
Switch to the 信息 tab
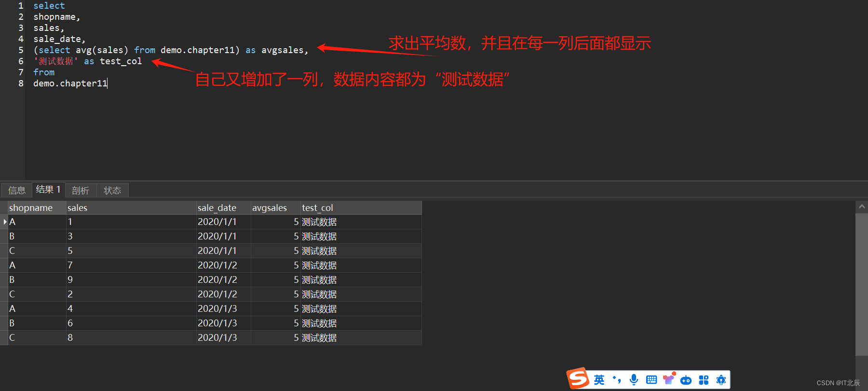pos(17,190)
